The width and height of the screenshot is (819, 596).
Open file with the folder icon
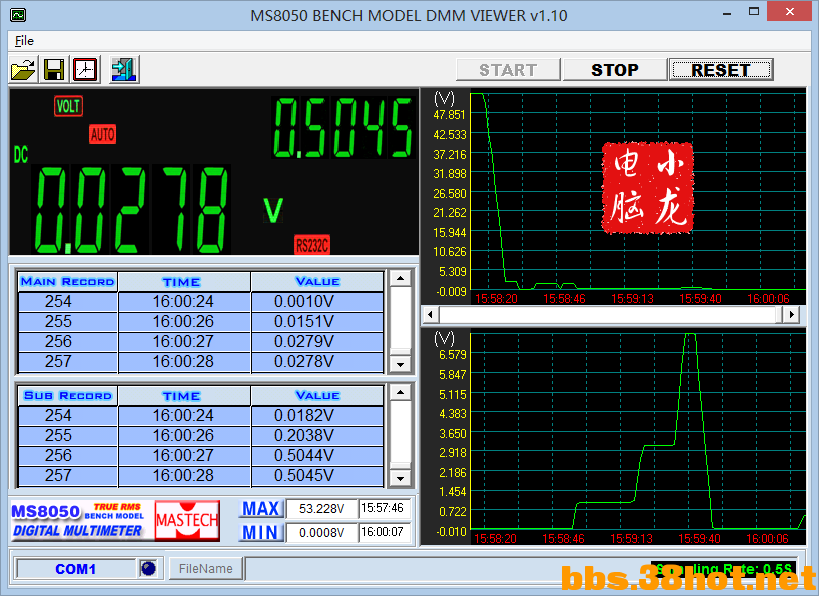[x=23, y=69]
